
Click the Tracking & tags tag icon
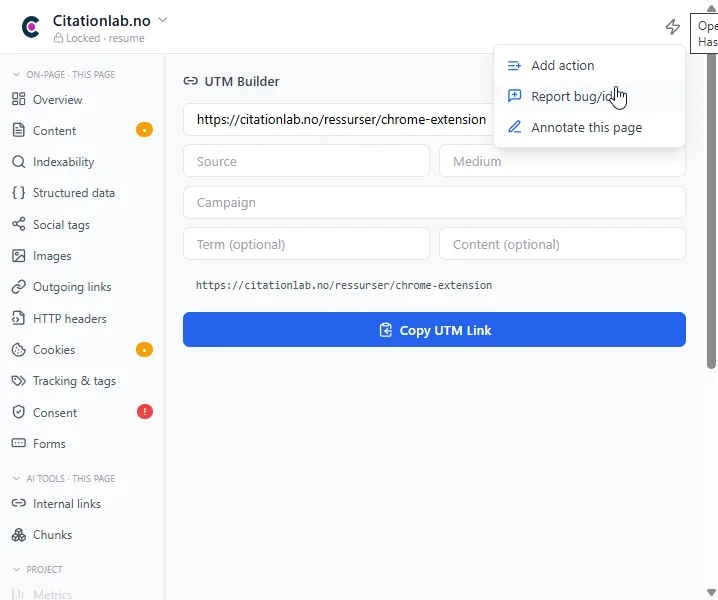coord(18,381)
